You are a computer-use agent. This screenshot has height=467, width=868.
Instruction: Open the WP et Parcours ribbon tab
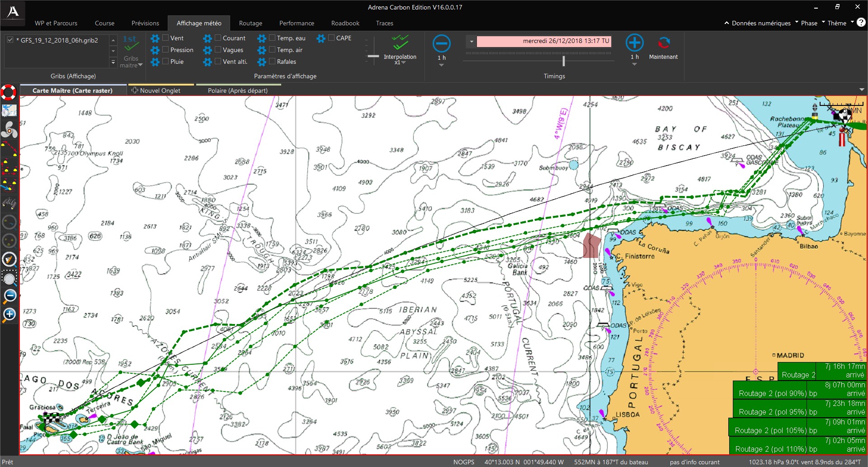pyautogui.click(x=56, y=23)
